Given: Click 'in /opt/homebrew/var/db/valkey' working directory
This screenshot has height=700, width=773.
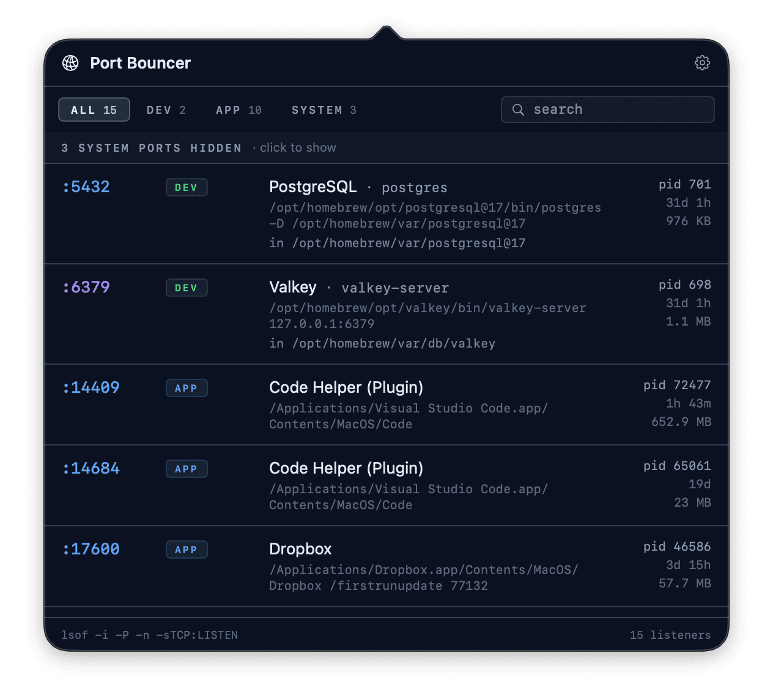Looking at the screenshot, I should pyautogui.click(x=382, y=344).
